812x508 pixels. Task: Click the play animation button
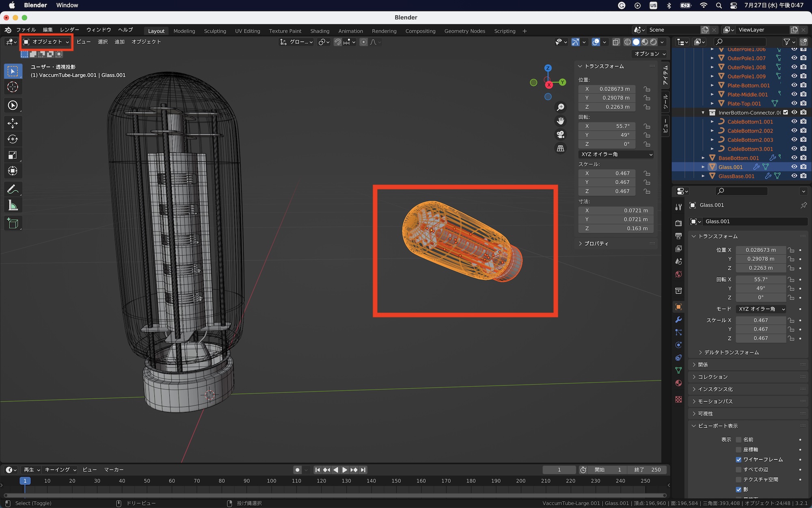345,470
